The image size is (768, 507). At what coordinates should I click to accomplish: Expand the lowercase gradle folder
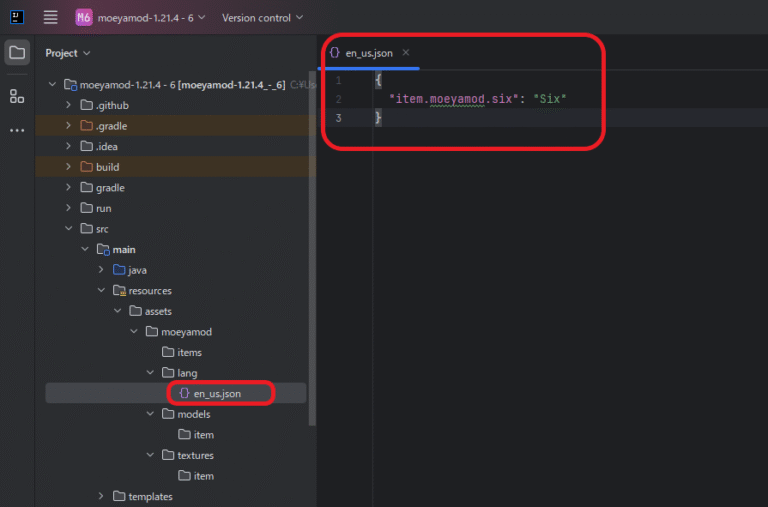pos(69,187)
